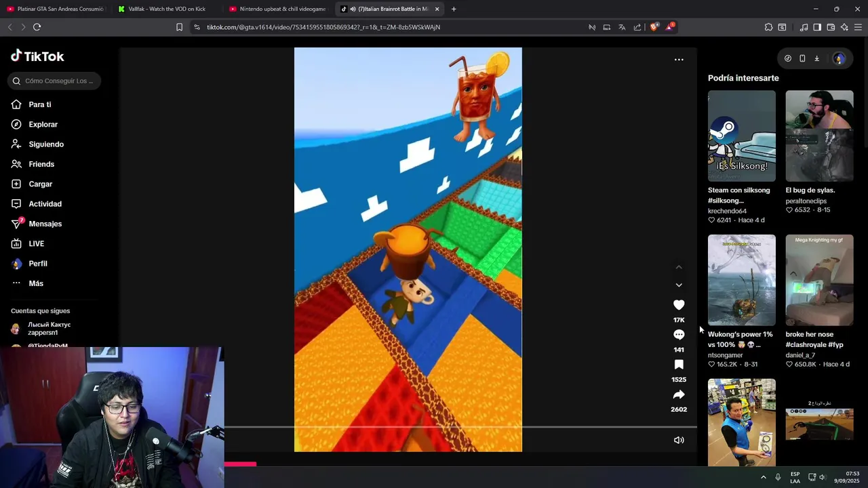Click the download desktop app icon

tap(816, 58)
